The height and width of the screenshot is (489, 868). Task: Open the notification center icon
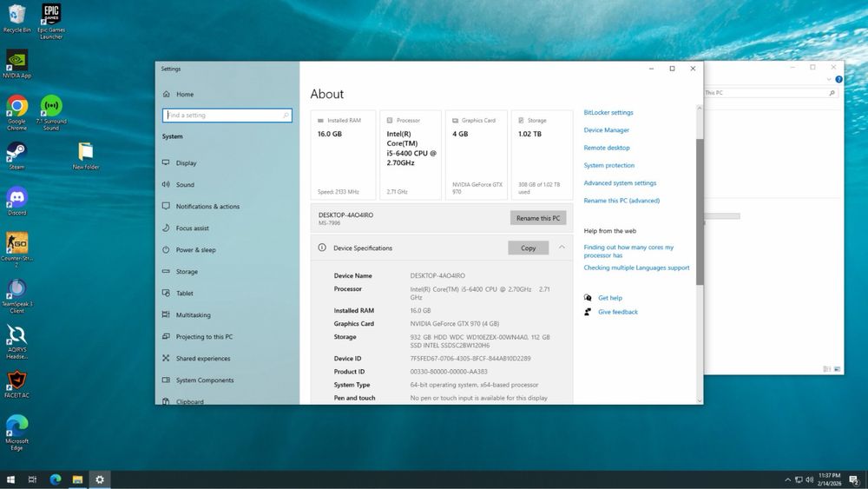[855, 479]
